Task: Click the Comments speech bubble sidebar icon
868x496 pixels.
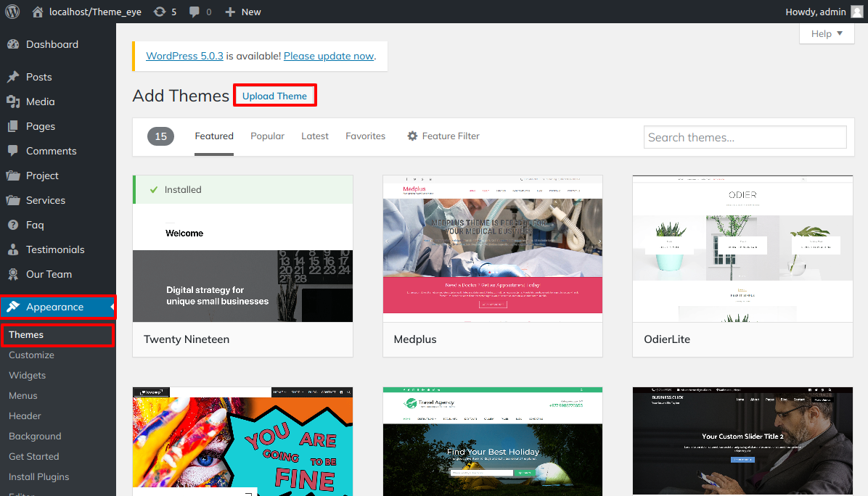Action: pos(13,150)
